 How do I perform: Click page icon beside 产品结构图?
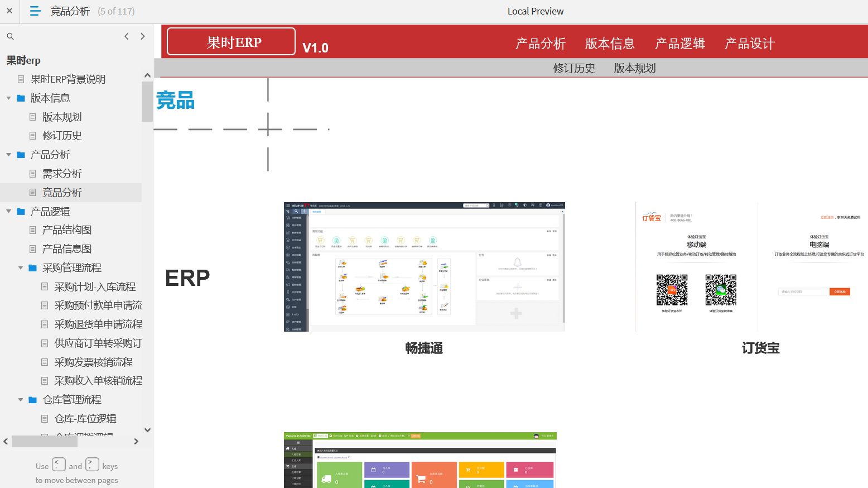[x=33, y=230]
